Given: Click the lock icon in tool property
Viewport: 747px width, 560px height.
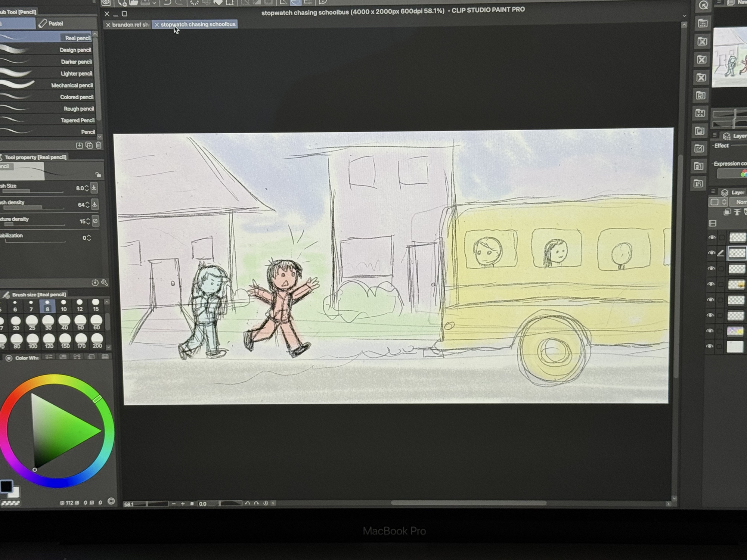Looking at the screenshot, I should click(98, 174).
